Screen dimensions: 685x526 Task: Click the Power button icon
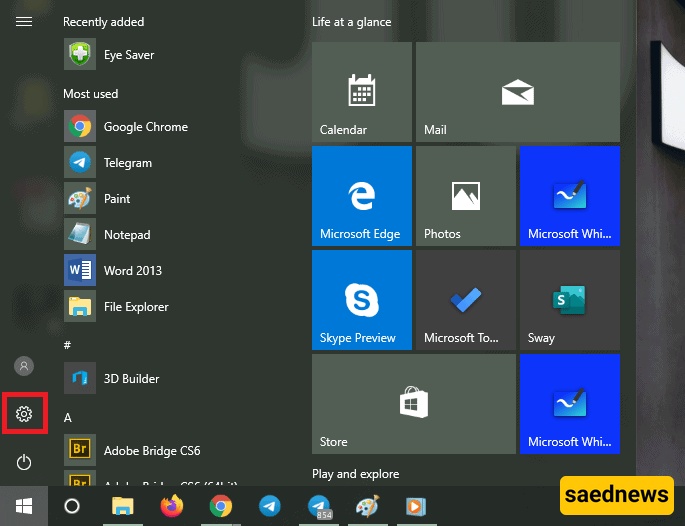point(24,462)
